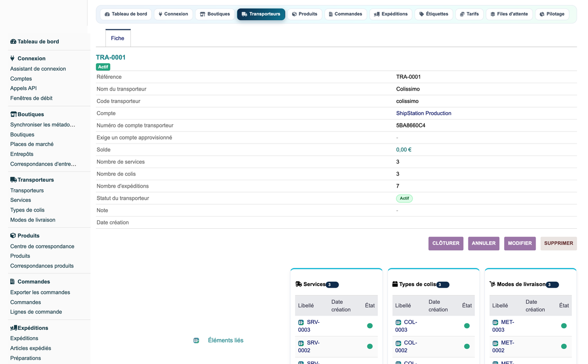The width and height of the screenshot is (588, 364).
Task: Open Modes de livraison in sidebar
Action: coord(33,220)
